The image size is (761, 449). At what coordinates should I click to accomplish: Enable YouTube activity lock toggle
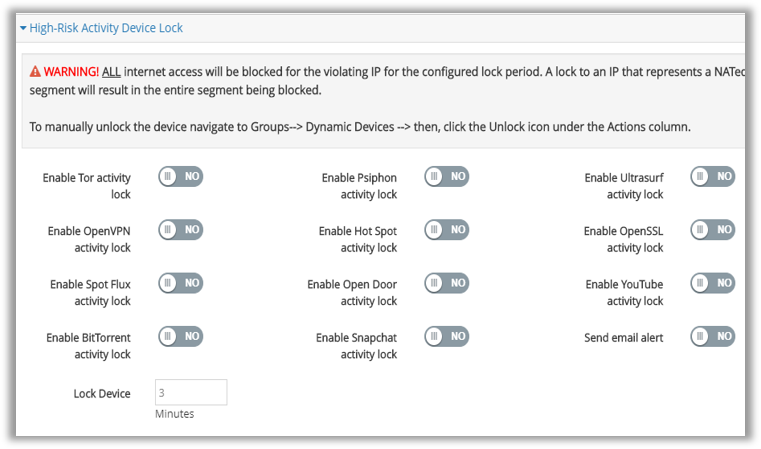pos(713,283)
